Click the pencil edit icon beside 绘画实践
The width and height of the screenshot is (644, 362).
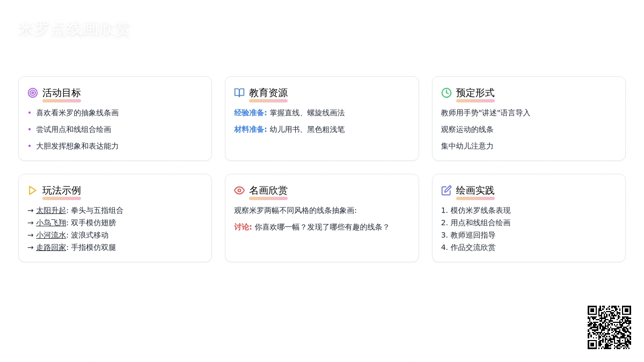point(447,190)
